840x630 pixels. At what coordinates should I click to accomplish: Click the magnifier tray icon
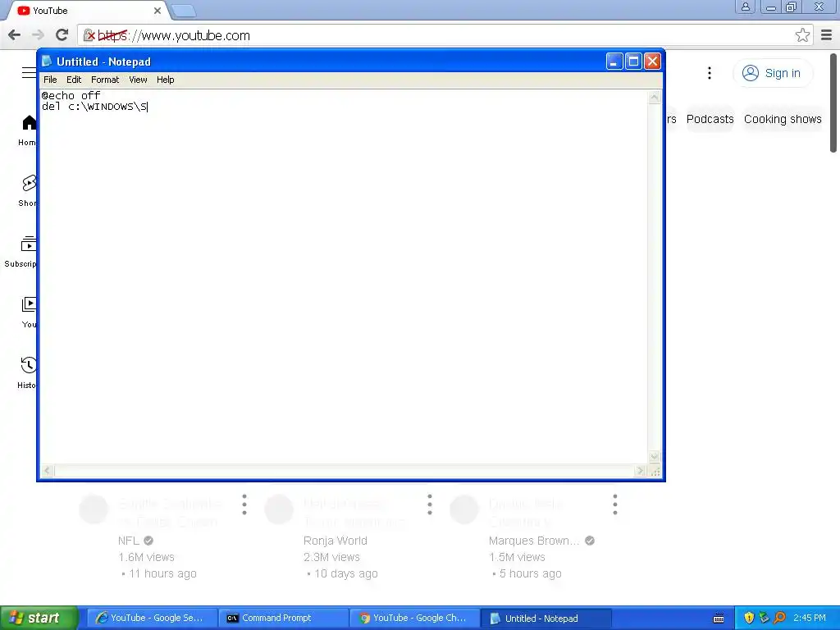[780, 618]
